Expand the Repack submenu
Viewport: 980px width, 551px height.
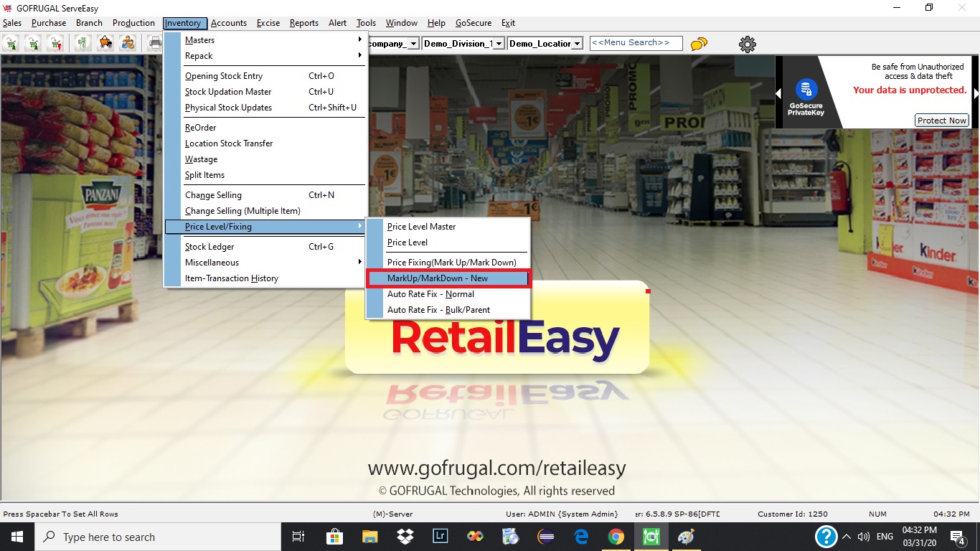[265, 56]
